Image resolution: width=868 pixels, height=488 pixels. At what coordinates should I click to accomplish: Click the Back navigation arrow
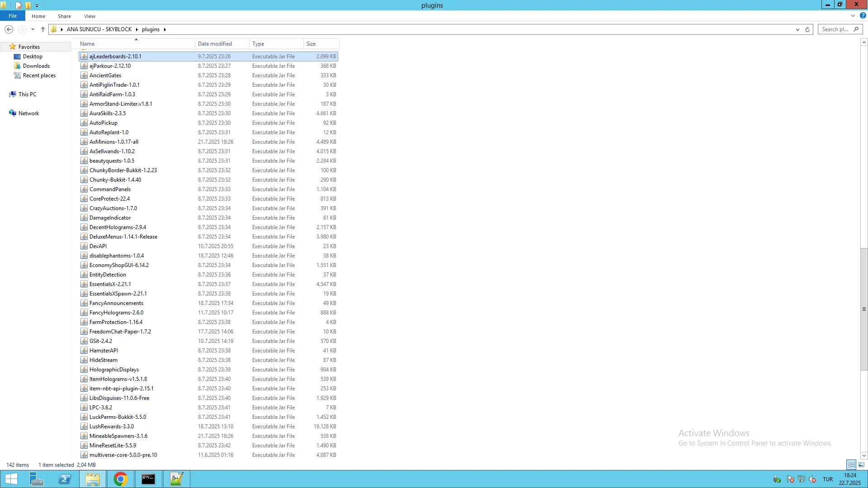pyautogui.click(x=9, y=29)
